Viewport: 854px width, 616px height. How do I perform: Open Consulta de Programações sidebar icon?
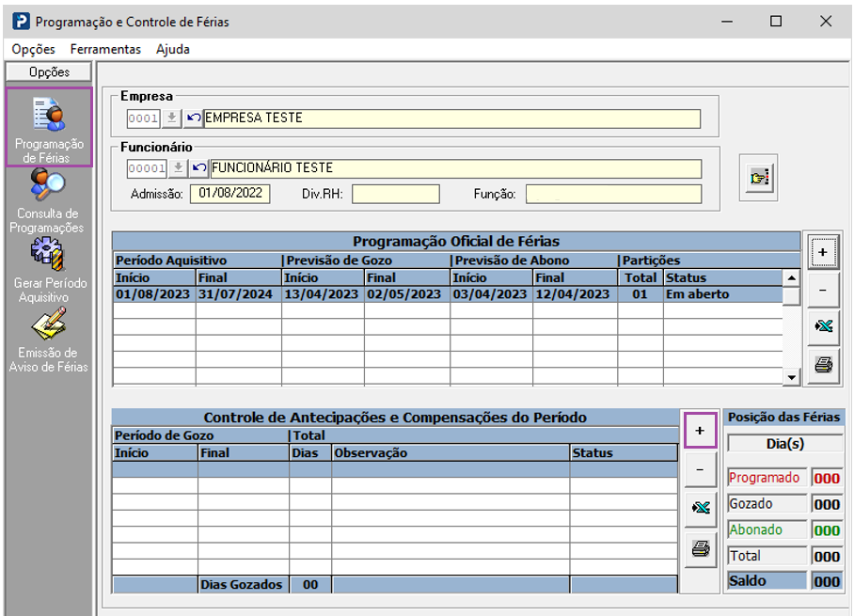47,186
